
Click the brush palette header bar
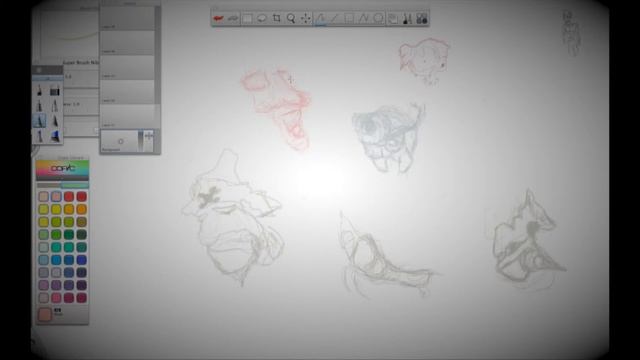pos(48,70)
